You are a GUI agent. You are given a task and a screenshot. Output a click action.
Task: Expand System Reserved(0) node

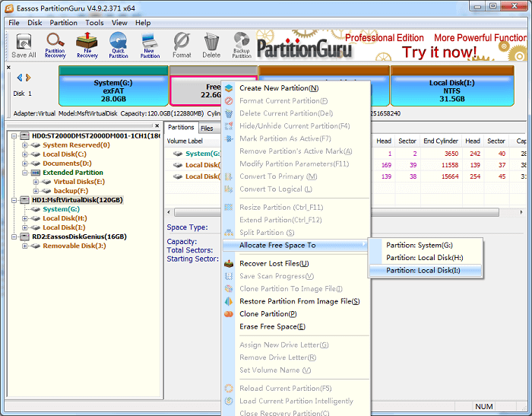pyautogui.click(x=24, y=145)
